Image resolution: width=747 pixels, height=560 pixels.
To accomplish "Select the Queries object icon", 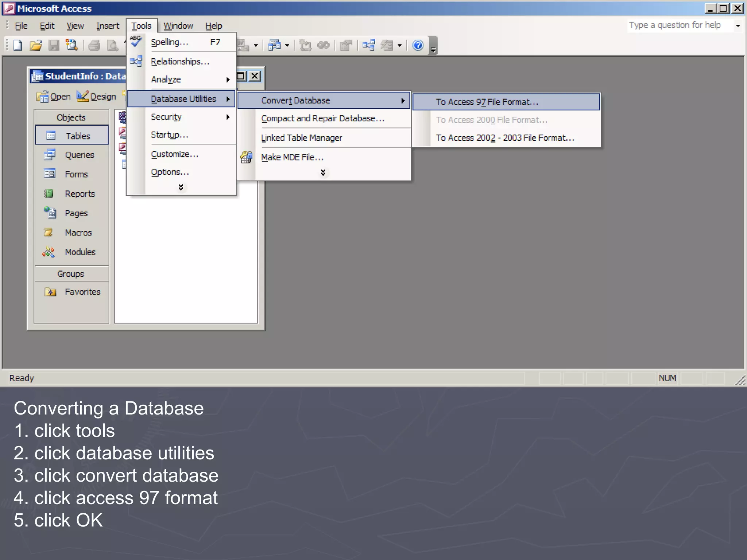I will pyautogui.click(x=50, y=155).
